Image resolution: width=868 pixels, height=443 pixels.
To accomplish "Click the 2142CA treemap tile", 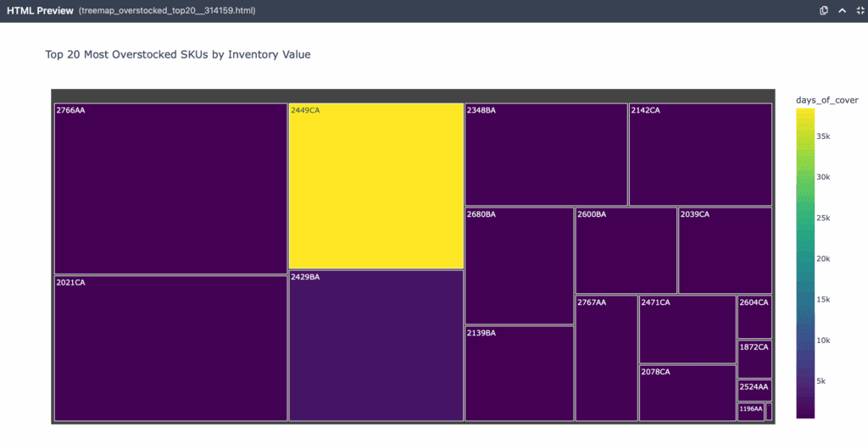I will coord(700,154).
